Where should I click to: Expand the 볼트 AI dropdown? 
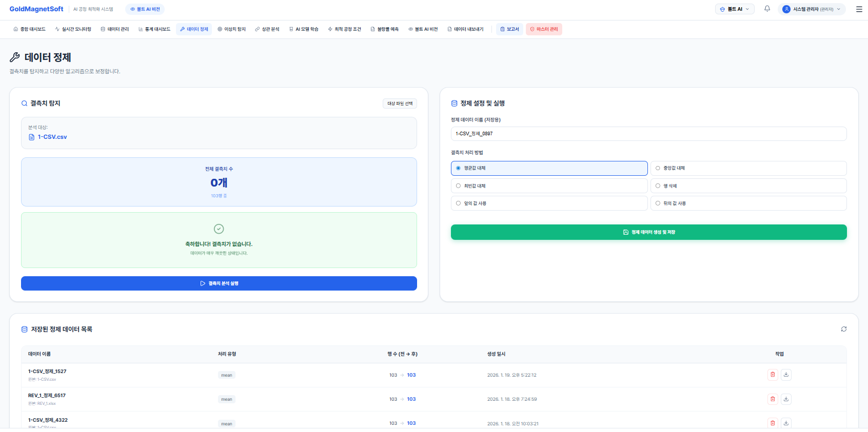coord(734,9)
